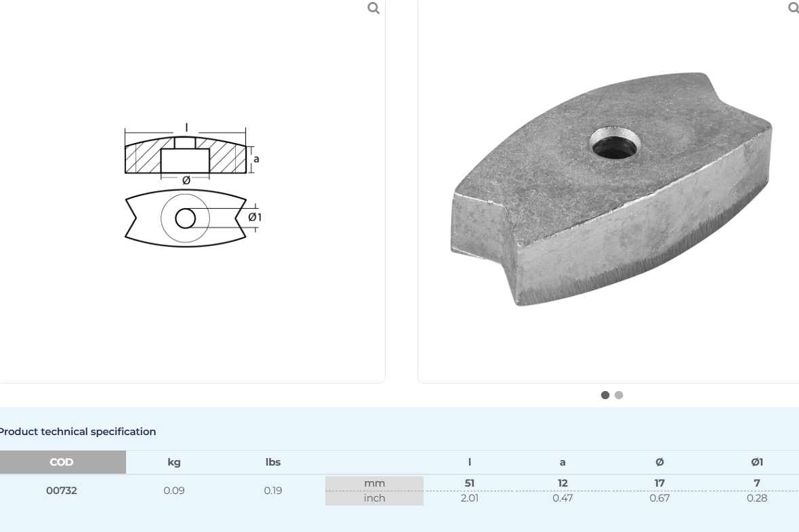Click the inch unit row label

click(374, 498)
